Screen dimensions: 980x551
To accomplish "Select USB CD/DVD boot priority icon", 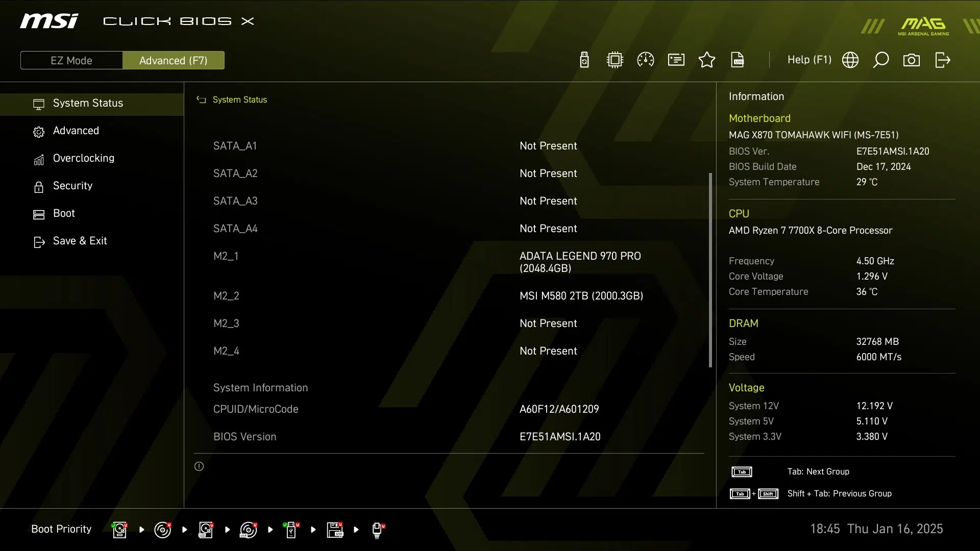I will [x=249, y=530].
